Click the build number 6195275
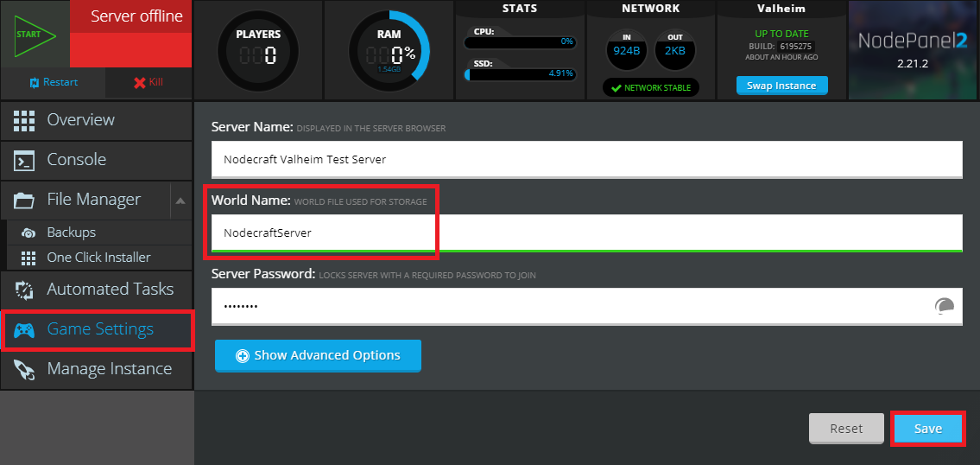This screenshot has height=465, width=980. tap(796, 47)
